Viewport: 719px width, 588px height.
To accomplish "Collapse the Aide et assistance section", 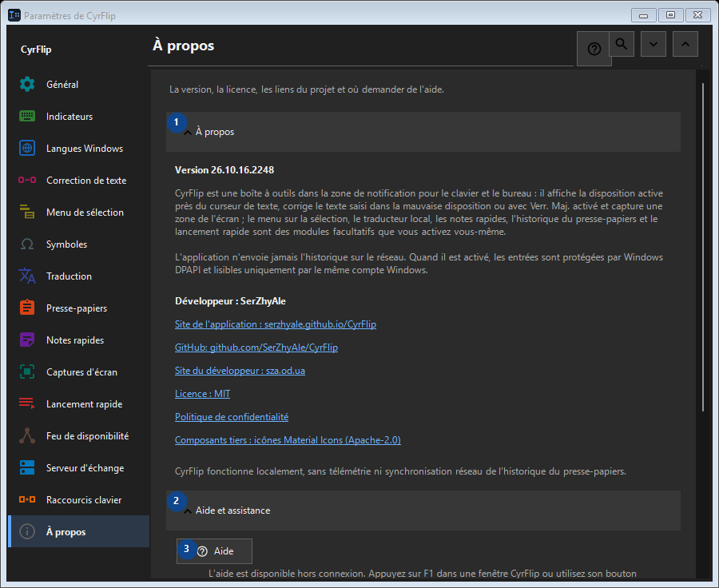I will pos(188,511).
